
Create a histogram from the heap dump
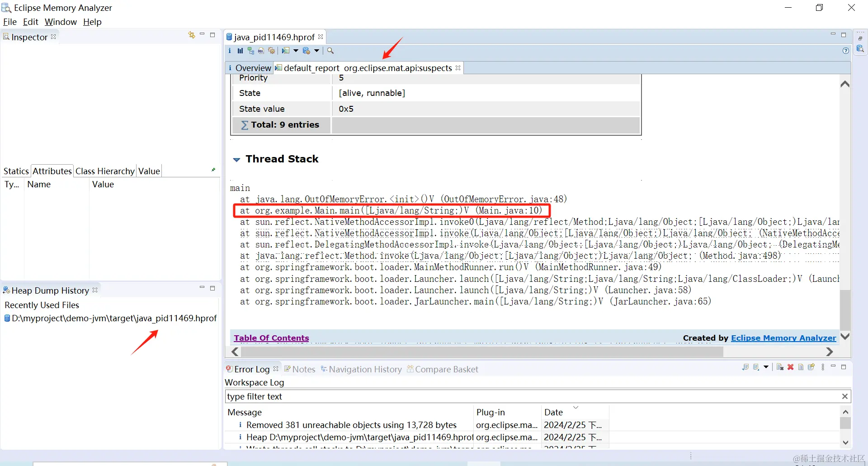pyautogui.click(x=240, y=51)
